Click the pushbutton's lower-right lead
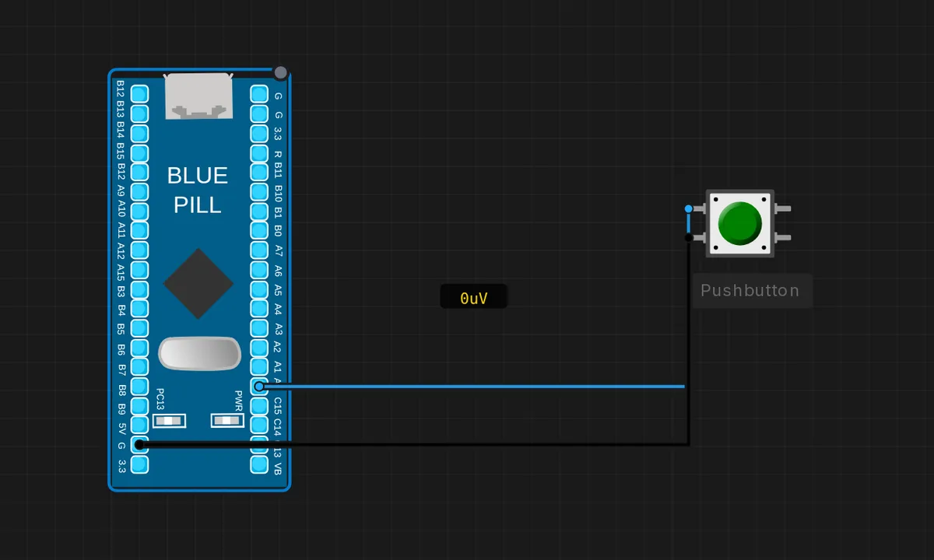 (783, 237)
